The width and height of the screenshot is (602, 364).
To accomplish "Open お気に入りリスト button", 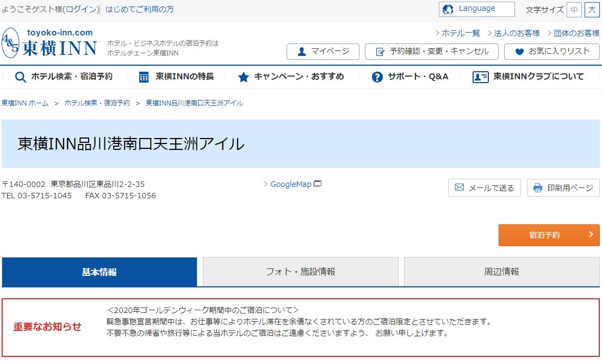I will click(552, 52).
